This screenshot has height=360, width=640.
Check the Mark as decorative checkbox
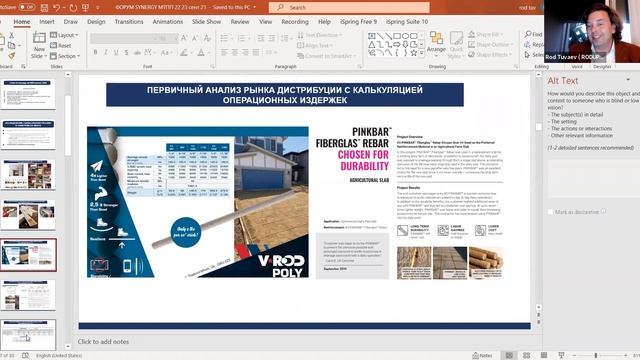pos(551,212)
